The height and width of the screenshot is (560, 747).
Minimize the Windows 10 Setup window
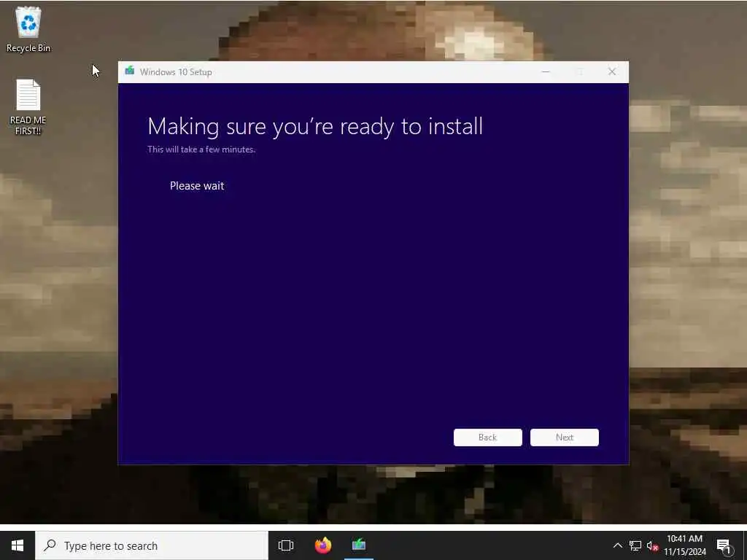tap(546, 72)
